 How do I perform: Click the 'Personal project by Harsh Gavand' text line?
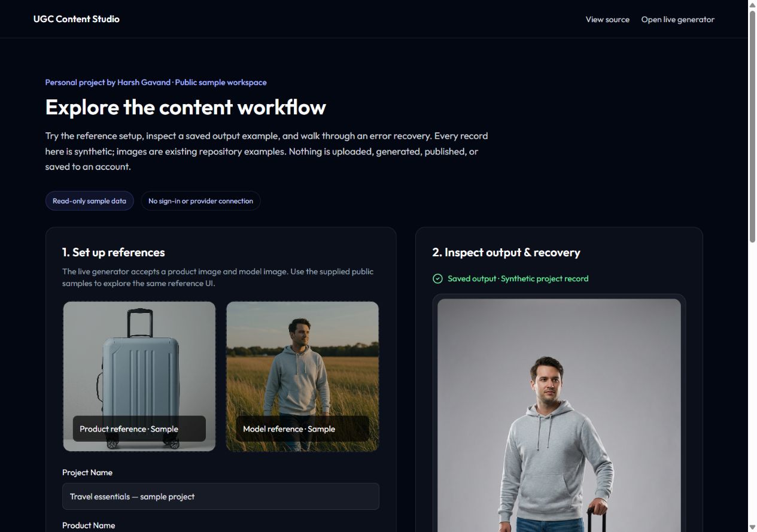tap(156, 83)
